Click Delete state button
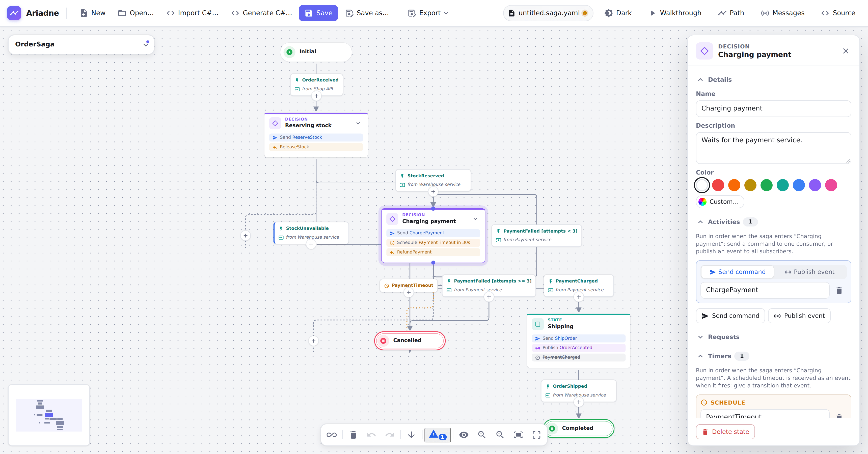Viewport: 868px width, 454px height. click(x=725, y=432)
